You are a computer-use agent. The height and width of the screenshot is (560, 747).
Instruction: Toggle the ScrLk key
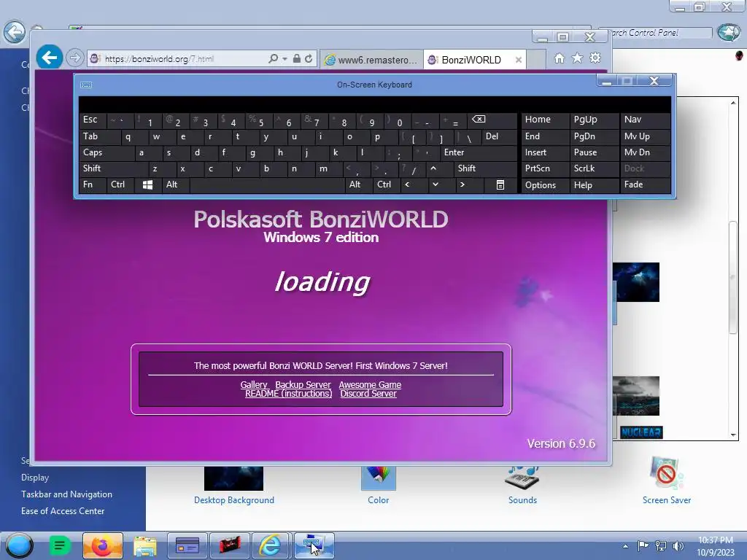pyautogui.click(x=594, y=168)
